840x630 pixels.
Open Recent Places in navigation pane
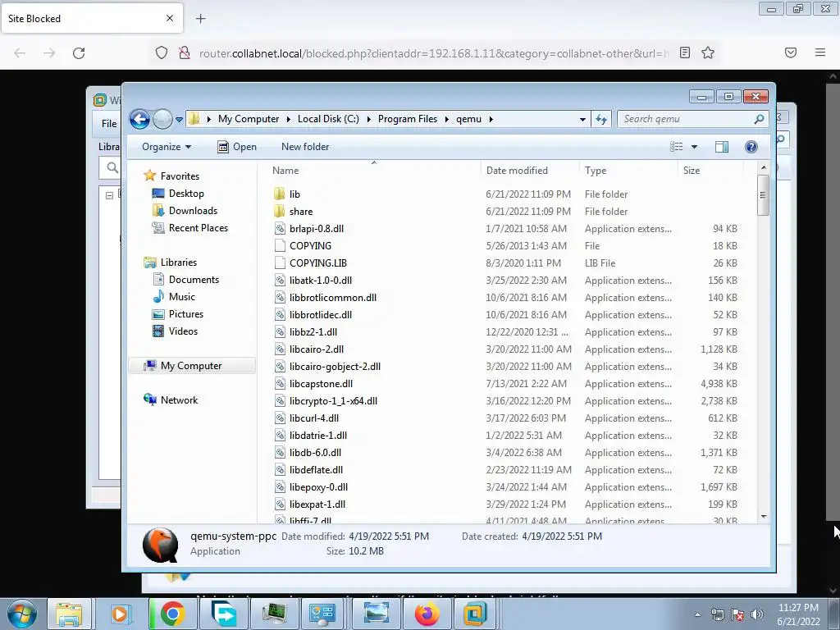tap(199, 228)
